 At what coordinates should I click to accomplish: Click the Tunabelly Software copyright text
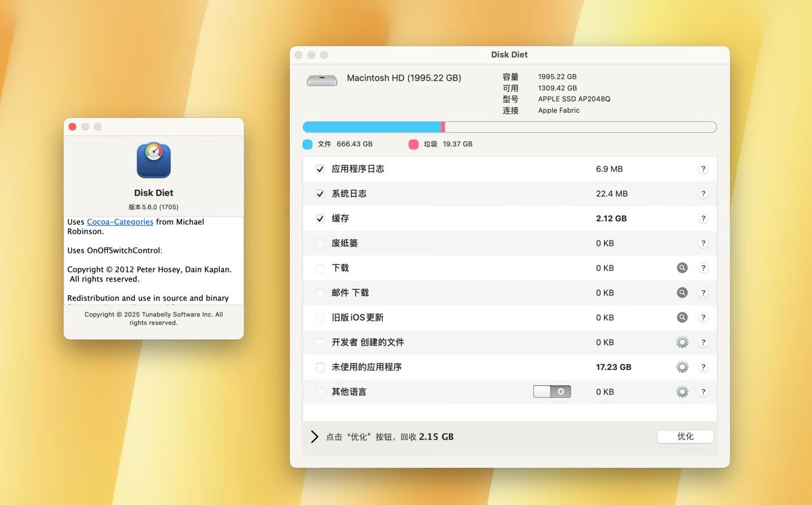coord(153,319)
